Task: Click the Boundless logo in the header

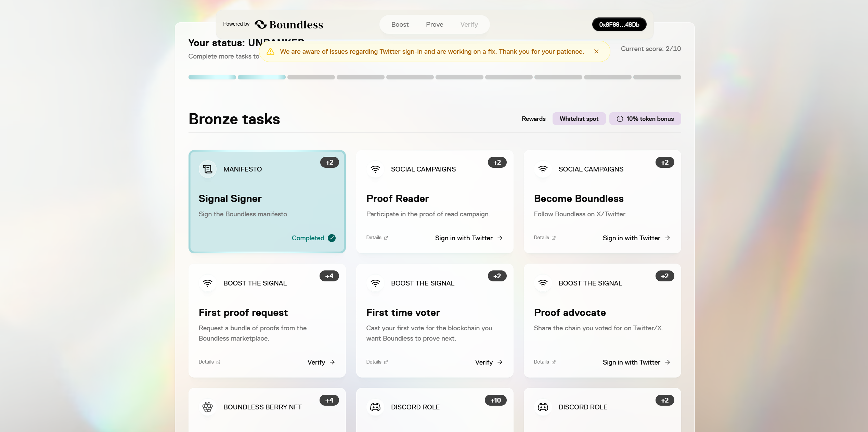Action: click(x=289, y=24)
